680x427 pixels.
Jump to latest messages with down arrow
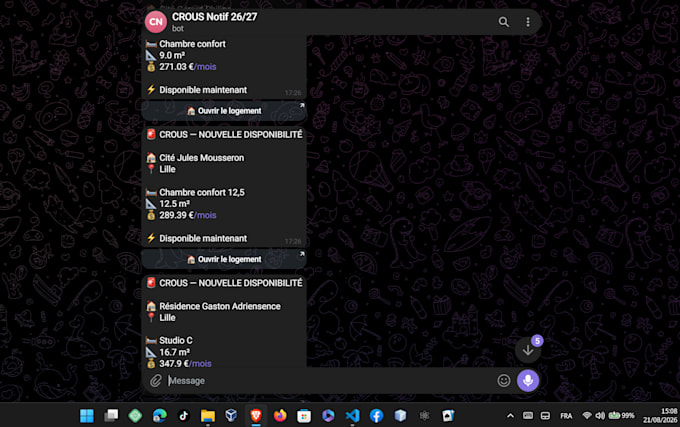528,350
